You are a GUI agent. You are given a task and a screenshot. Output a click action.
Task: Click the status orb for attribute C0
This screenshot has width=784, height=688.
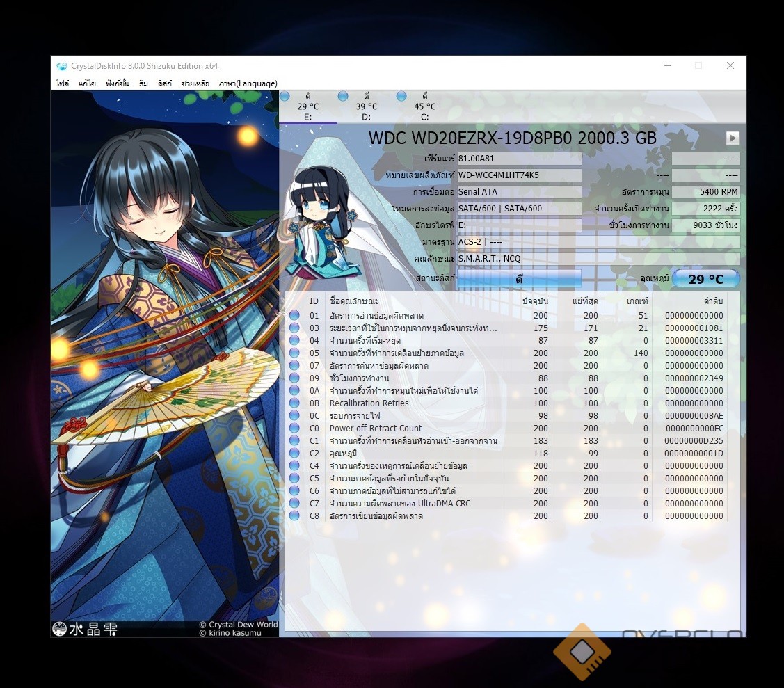[x=294, y=428]
